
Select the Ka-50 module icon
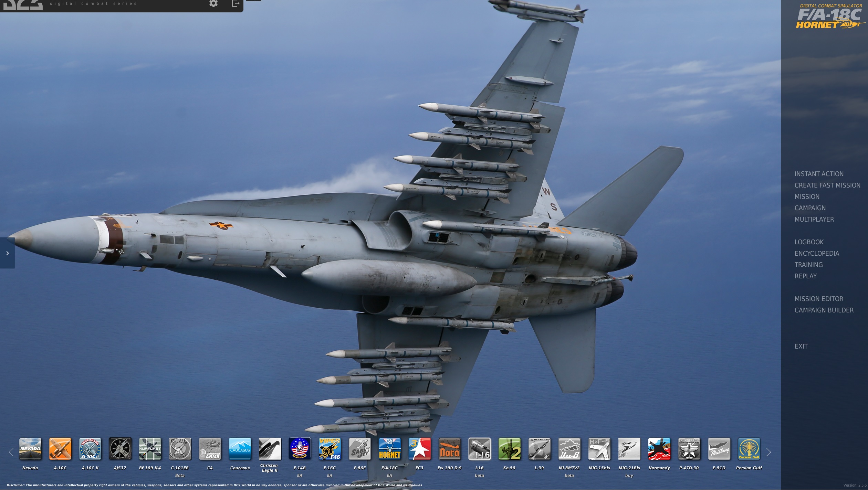coord(509,449)
